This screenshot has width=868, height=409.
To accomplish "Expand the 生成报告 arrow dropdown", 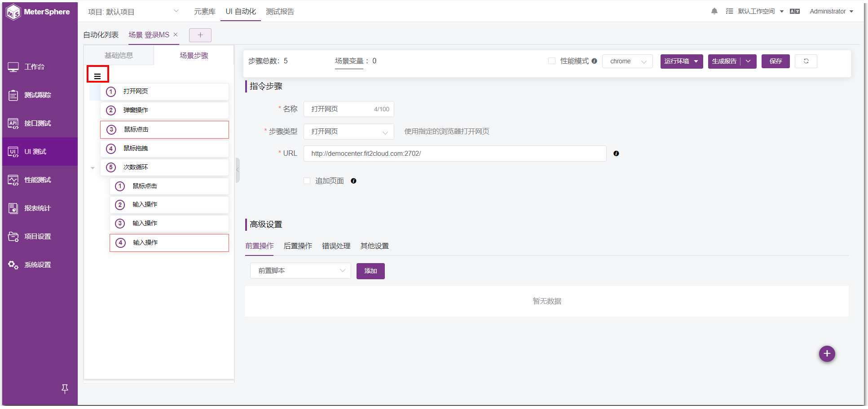I will point(749,61).
